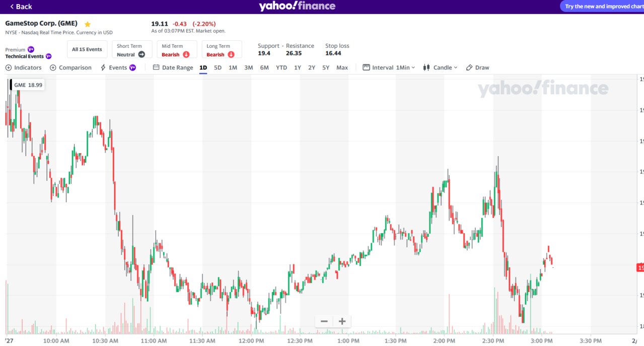Viewport: 644px width, 346px height.
Task: Expand the Candle chart type dropdown
Action: [x=440, y=67]
